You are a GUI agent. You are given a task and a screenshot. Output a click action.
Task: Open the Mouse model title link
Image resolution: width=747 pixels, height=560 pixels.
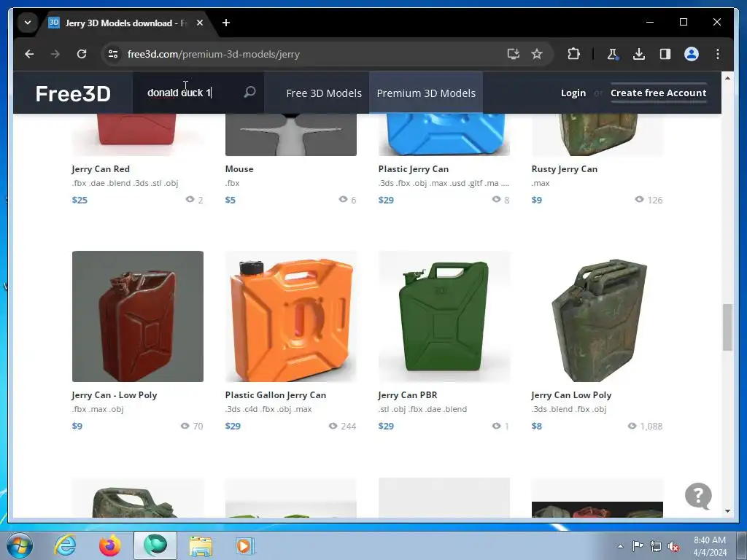coord(239,168)
